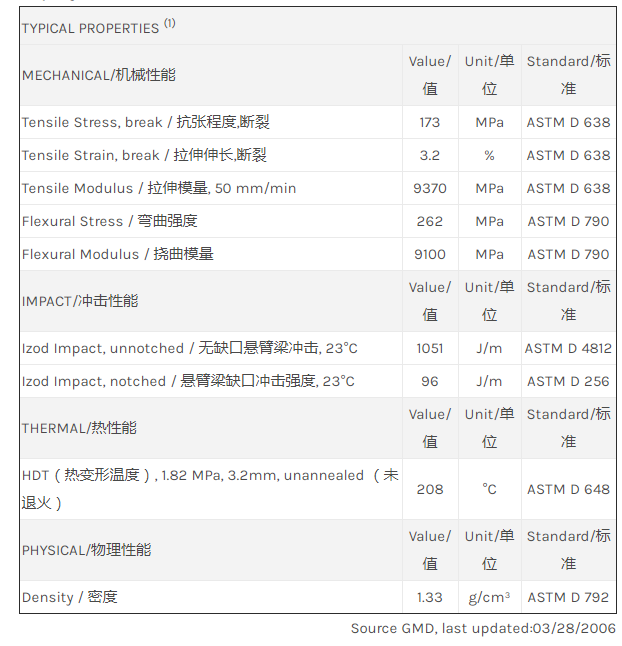
Task: Click the ASTM D 256 standard cell
Action: (x=568, y=381)
